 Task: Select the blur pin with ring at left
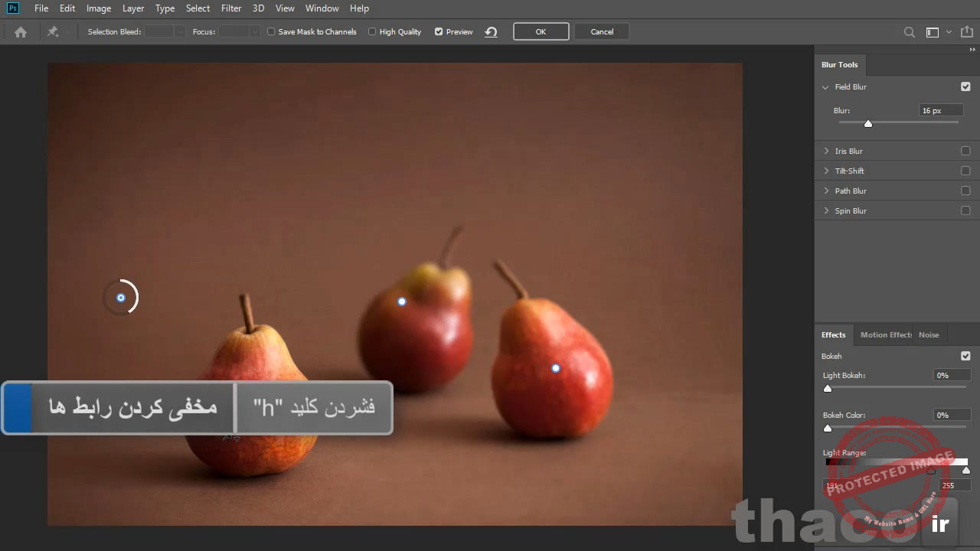click(121, 298)
